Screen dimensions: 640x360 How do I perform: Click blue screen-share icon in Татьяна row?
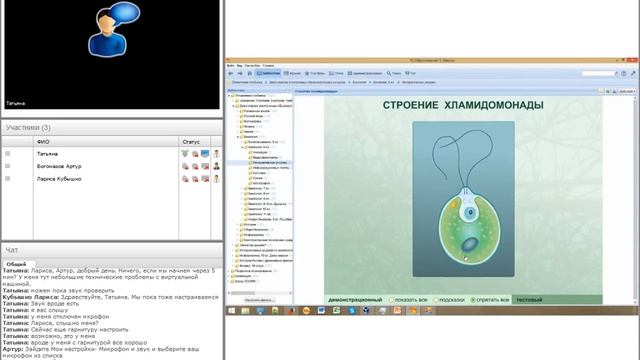pyautogui.click(x=205, y=153)
